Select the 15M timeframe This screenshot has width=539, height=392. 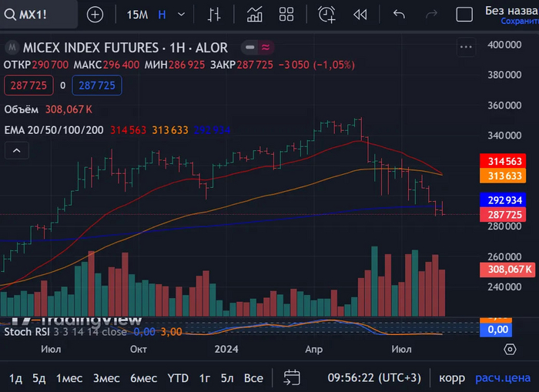(137, 15)
